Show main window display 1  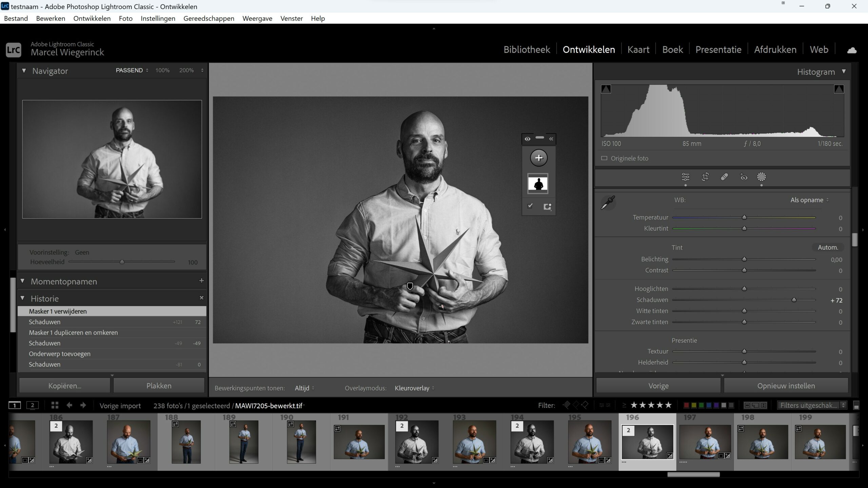point(15,405)
